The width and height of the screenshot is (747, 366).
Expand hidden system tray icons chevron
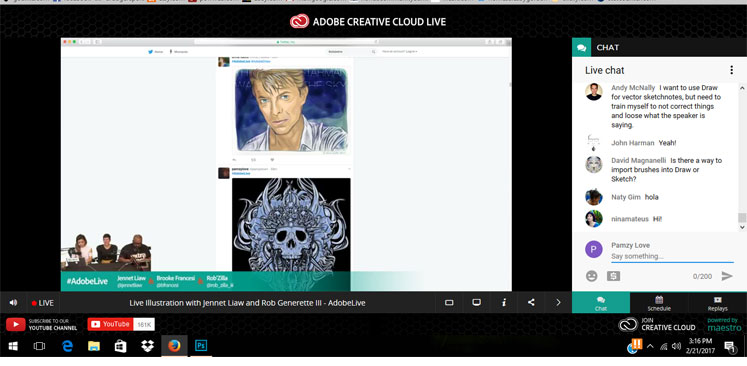click(x=650, y=346)
